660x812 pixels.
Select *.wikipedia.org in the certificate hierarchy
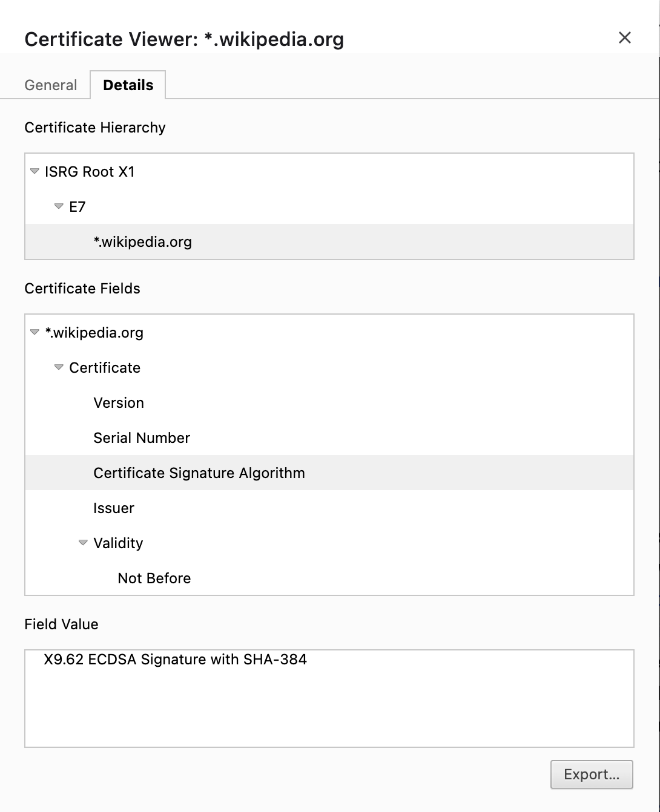click(x=144, y=241)
